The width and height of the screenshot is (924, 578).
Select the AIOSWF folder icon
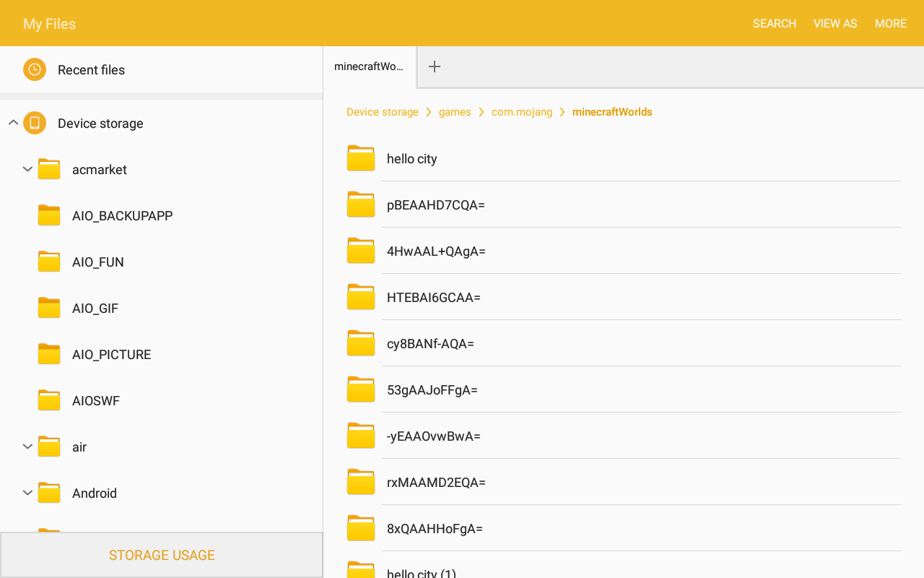click(49, 400)
